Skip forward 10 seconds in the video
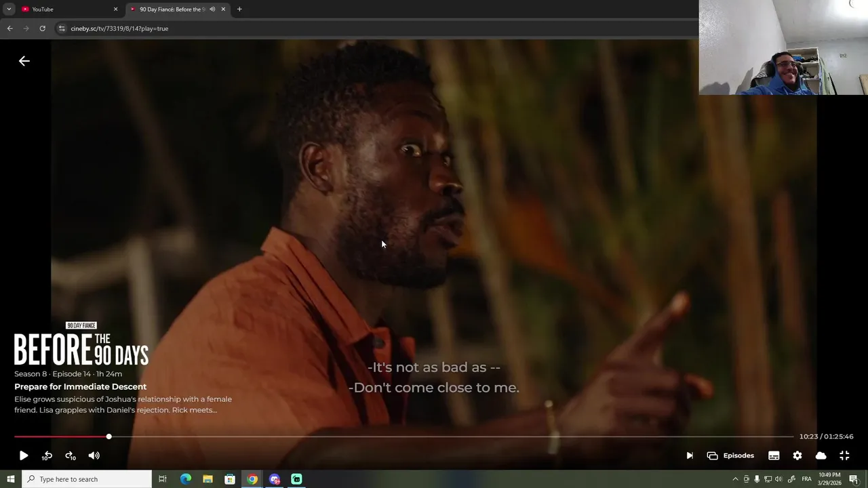Screen dimensions: 868x488 [71, 455]
